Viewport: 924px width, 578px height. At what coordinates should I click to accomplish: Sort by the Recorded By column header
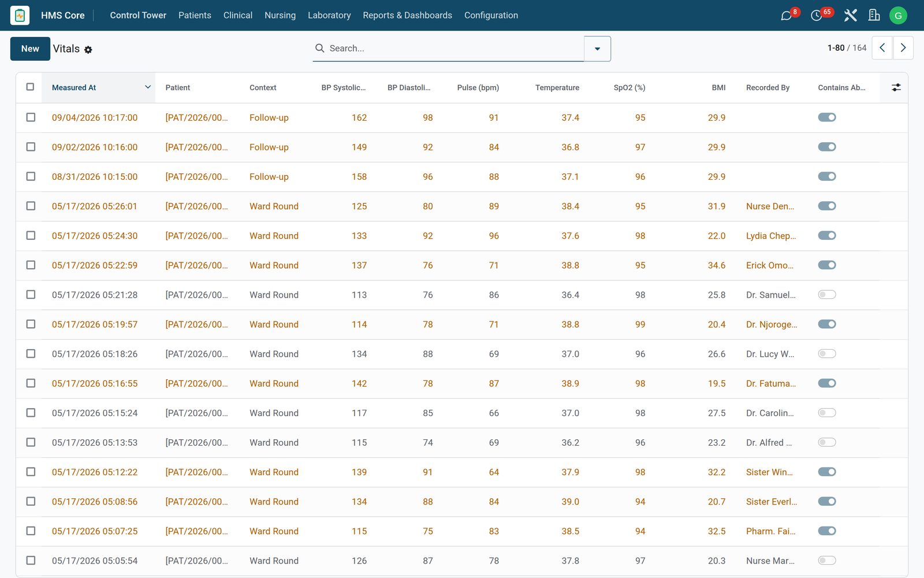tap(767, 87)
